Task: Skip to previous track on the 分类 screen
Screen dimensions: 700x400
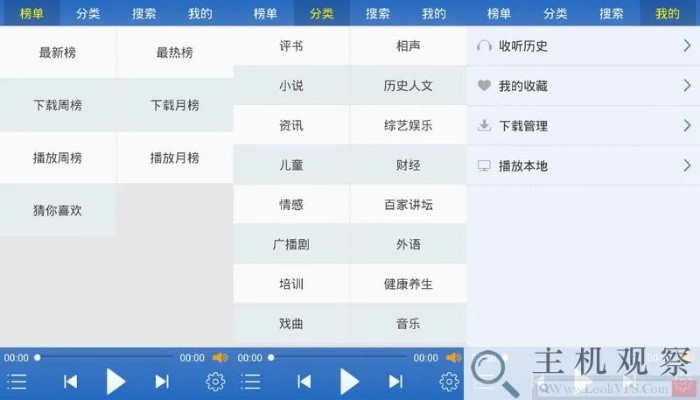Action: [x=304, y=382]
